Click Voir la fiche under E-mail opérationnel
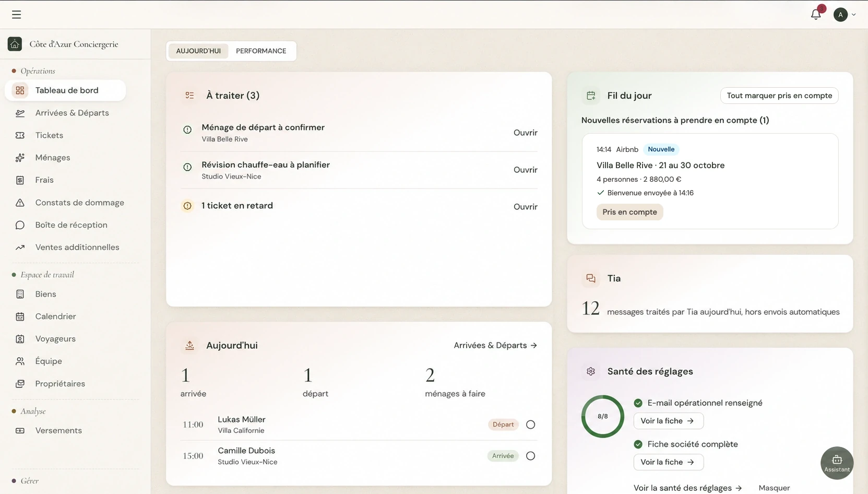 [x=668, y=421]
